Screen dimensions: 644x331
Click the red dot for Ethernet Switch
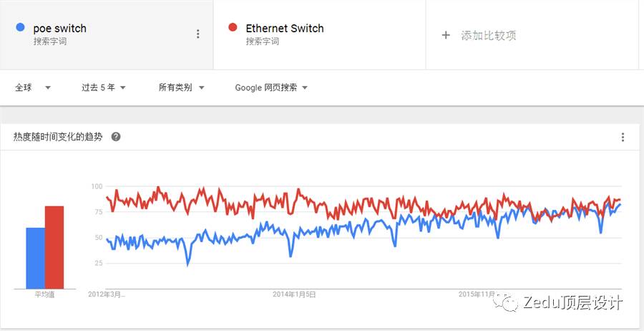tap(233, 27)
